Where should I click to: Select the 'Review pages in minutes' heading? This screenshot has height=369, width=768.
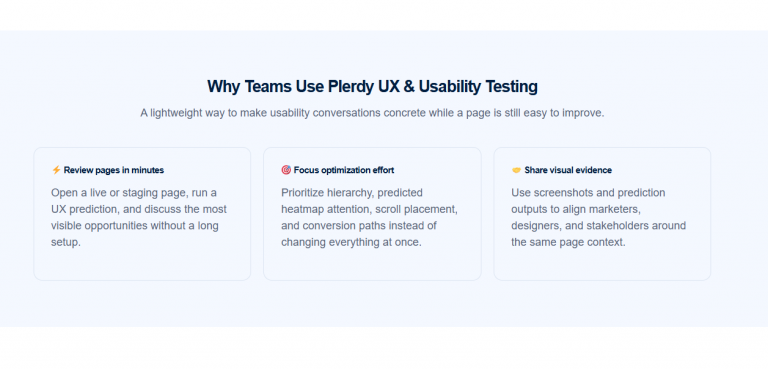(114, 170)
